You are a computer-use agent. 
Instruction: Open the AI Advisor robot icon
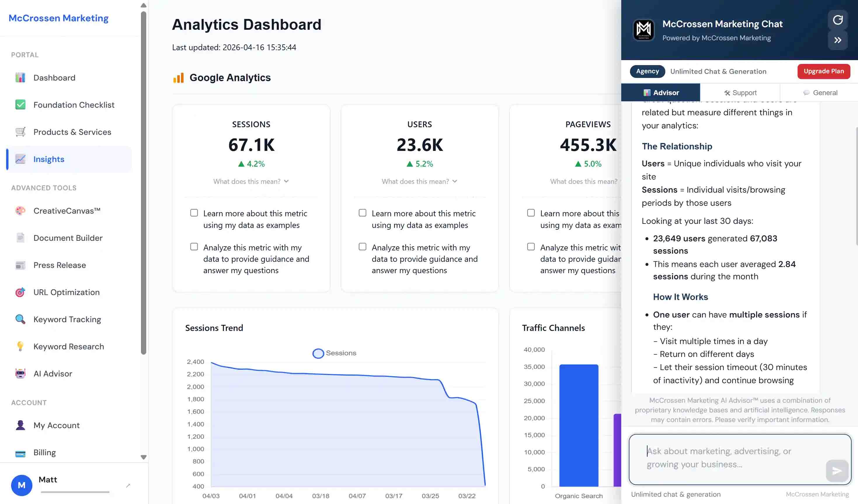point(20,374)
